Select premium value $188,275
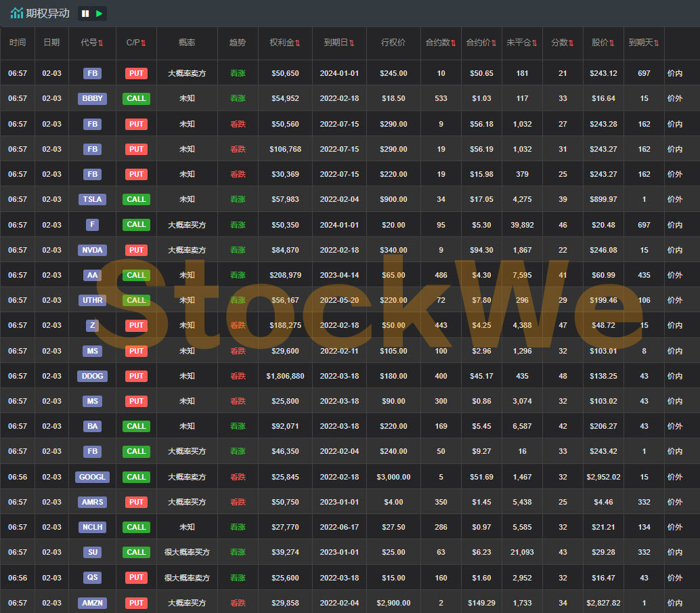Image resolution: width=700 pixels, height=613 pixels. 285,325
